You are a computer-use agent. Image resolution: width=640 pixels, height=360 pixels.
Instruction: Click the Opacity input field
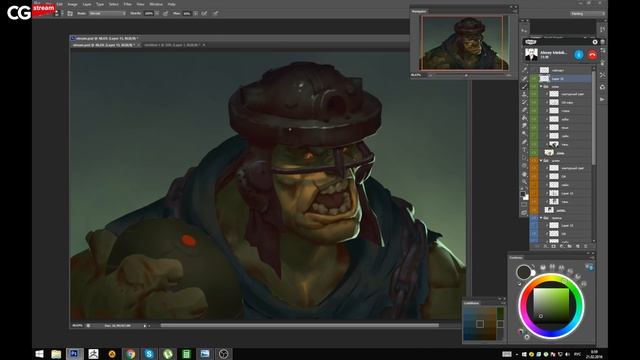pos(149,13)
